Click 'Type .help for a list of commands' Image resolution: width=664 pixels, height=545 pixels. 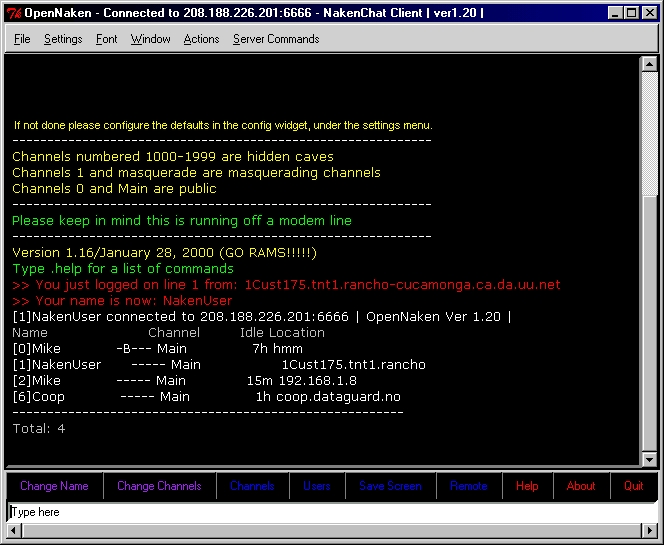click(123, 269)
